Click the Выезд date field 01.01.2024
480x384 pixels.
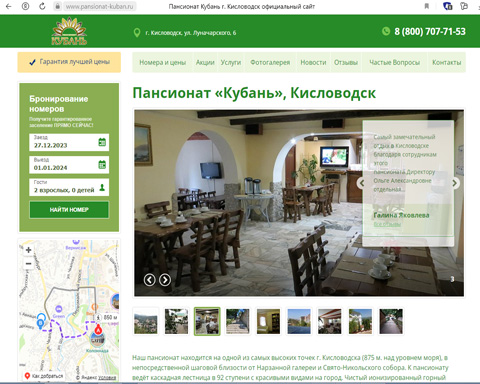pos(69,165)
